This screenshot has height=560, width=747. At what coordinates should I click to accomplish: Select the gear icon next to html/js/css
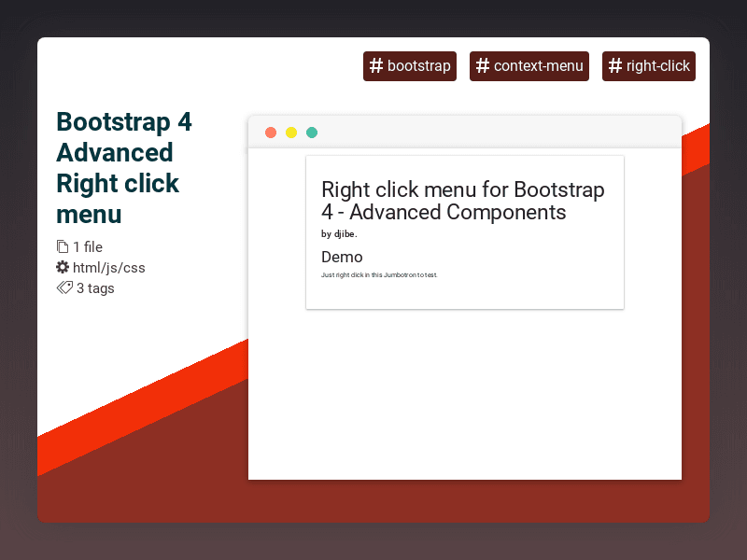click(x=63, y=267)
